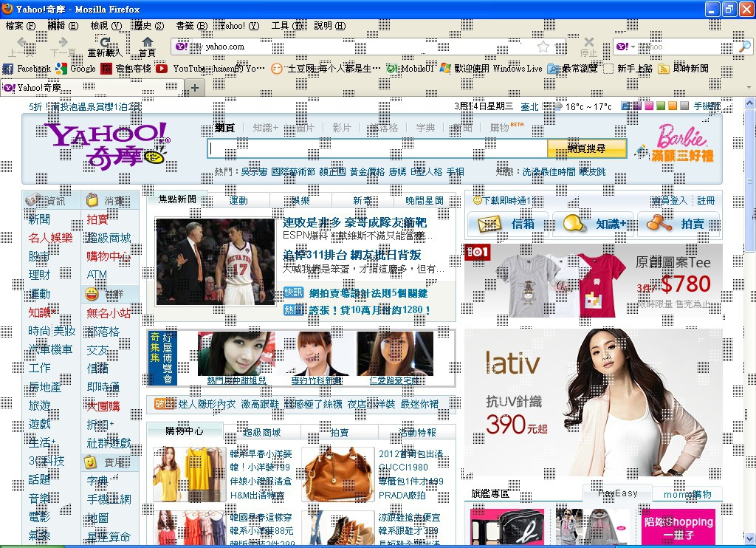Open the list-all-tabs dropdown arrow
Image resolution: width=756 pixels, height=548 pixels.
point(749,88)
